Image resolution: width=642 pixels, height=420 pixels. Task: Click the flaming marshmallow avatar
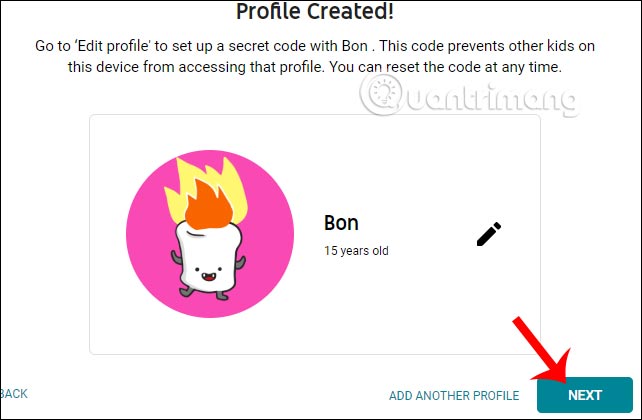point(210,235)
